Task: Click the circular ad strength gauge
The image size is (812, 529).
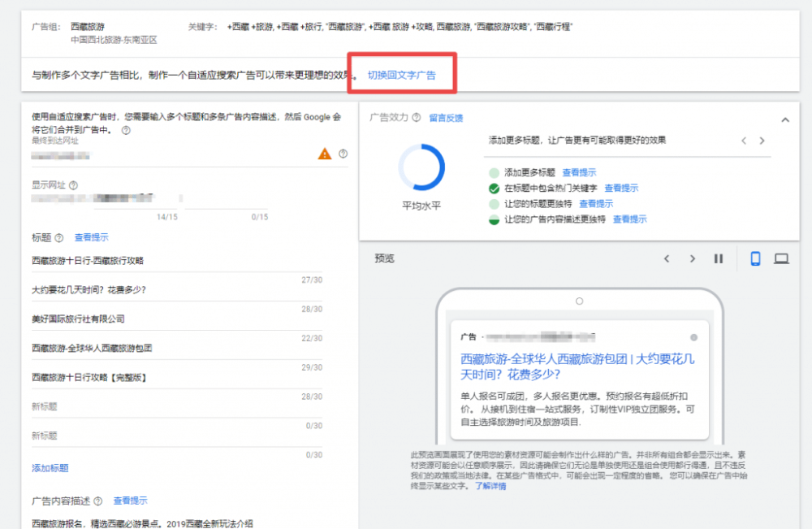Action: point(421,168)
